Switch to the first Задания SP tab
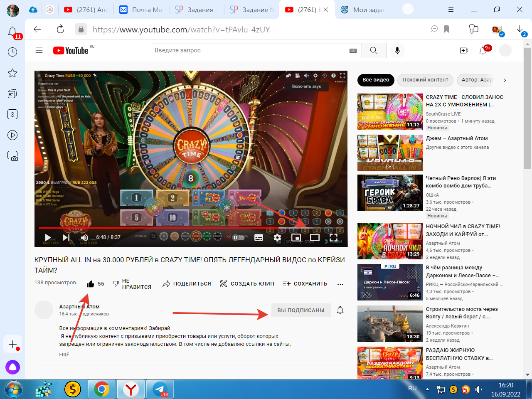The width and height of the screenshot is (532, 399). tap(197, 10)
